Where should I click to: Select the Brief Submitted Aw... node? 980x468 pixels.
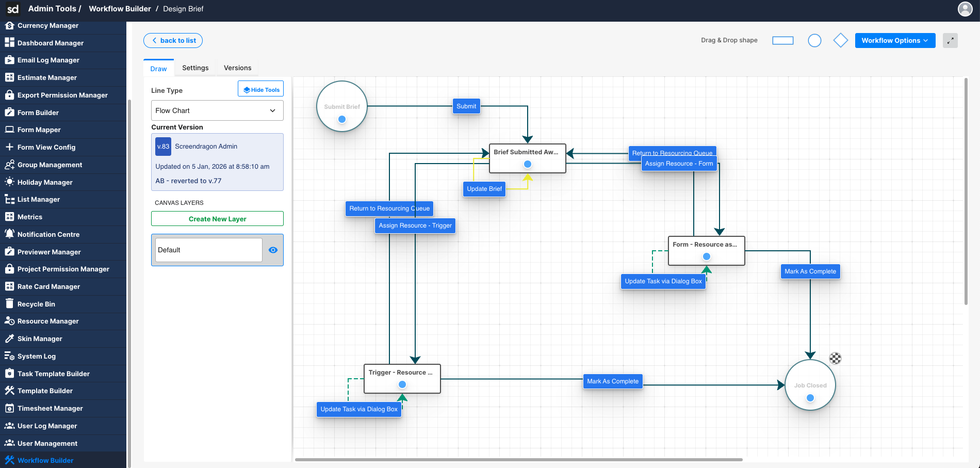tap(528, 158)
